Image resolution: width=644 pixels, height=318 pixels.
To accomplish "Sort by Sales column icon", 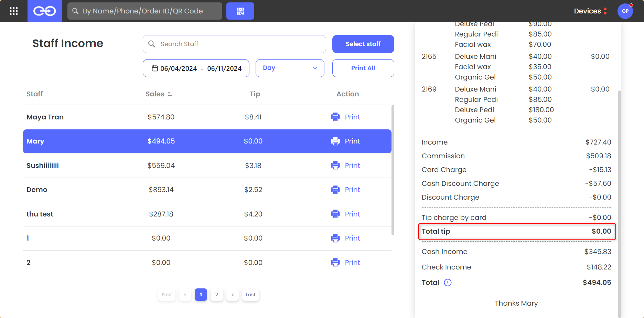I will pyautogui.click(x=170, y=94).
